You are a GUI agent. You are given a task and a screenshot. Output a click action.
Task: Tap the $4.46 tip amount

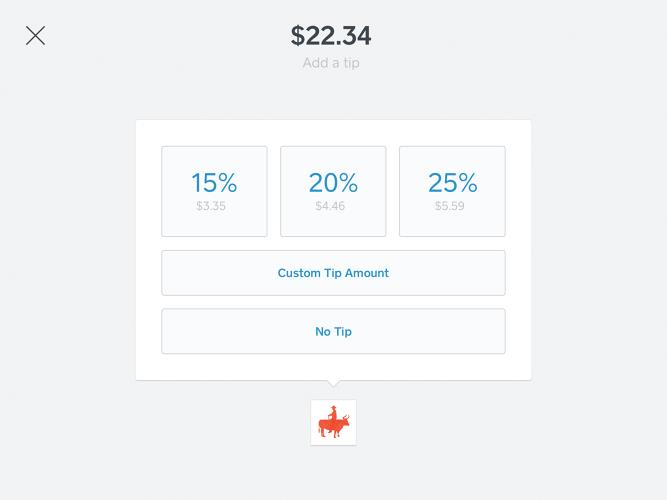point(333,206)
